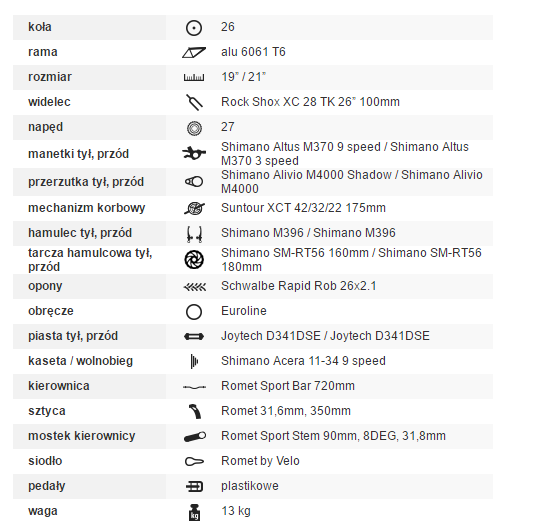Click the wheel icon next to koła

pos(194,28)
